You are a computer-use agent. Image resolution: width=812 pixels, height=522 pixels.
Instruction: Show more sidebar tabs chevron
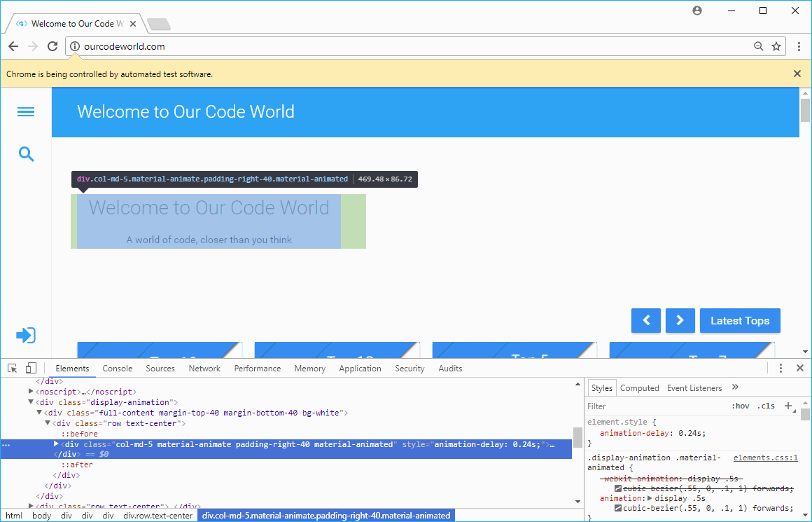pyautogui.click(x=735, y=387)
